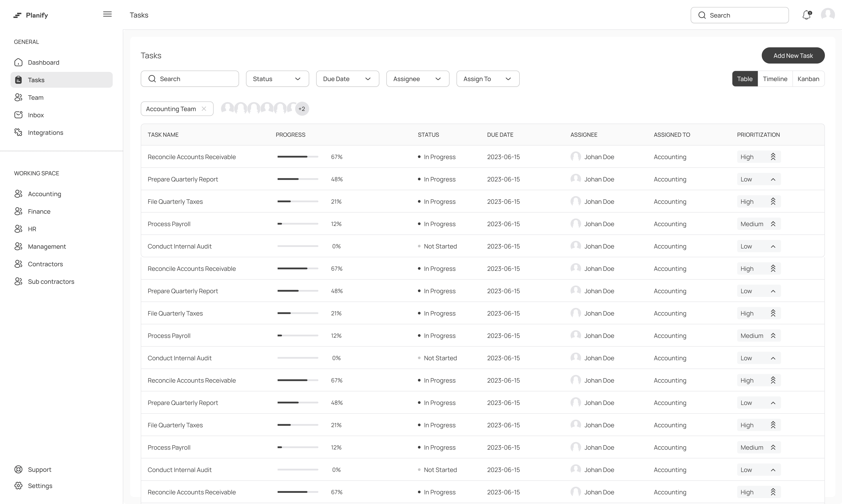Select the Table view toggle

click(744, 79)
